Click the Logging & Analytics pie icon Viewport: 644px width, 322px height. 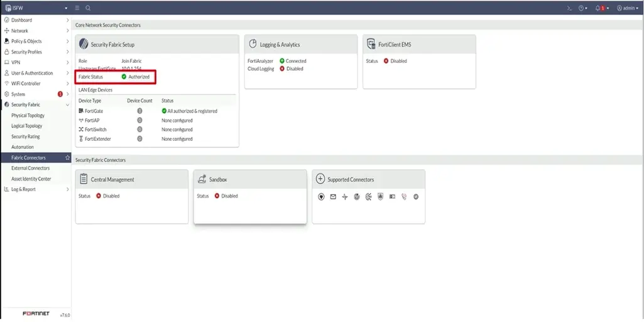253,44
